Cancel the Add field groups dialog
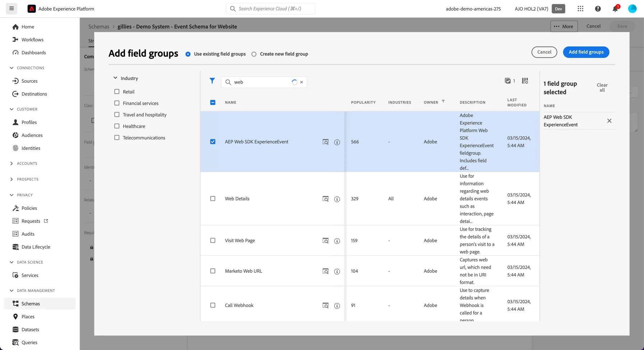The height and width of the screenshot is (350, 644). (544, 52)
